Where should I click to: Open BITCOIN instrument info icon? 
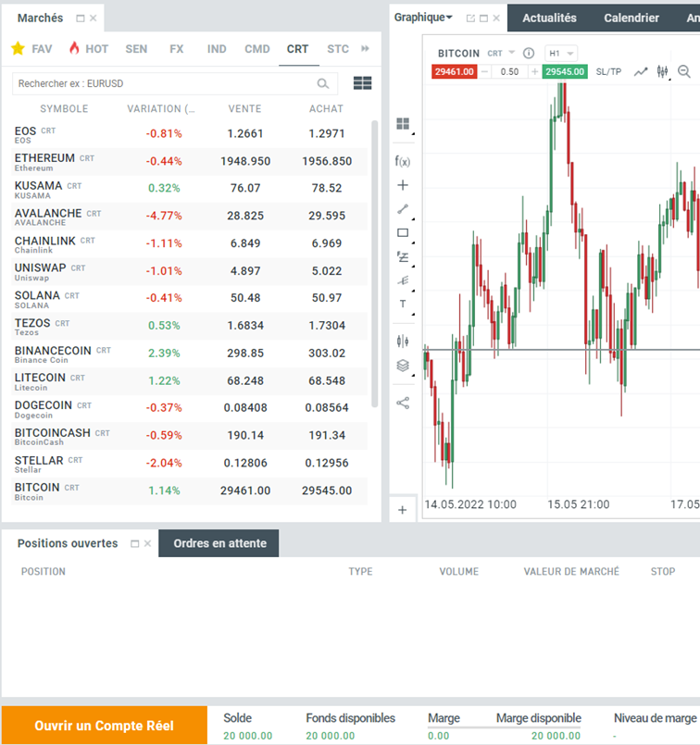[x=529, y=54]
